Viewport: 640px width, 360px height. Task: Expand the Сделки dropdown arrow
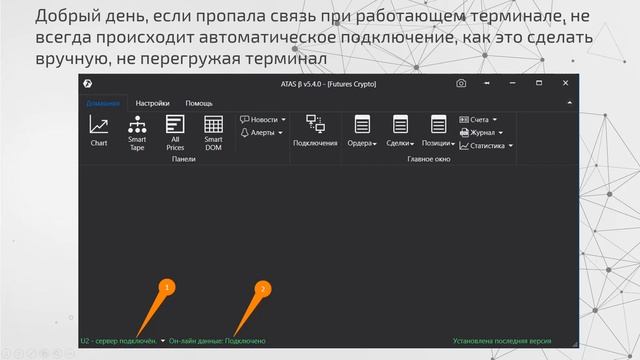(412, 144)
